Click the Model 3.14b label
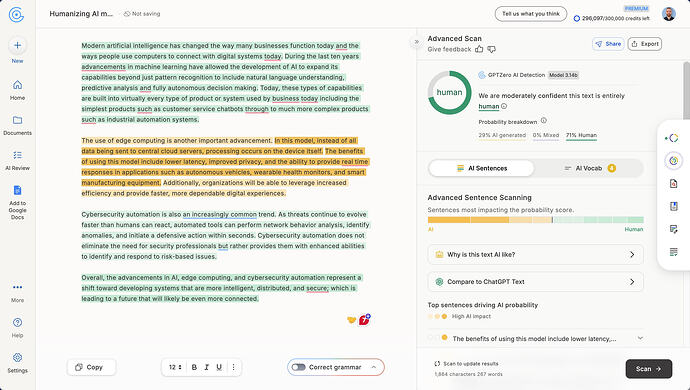 coord(563,75)
